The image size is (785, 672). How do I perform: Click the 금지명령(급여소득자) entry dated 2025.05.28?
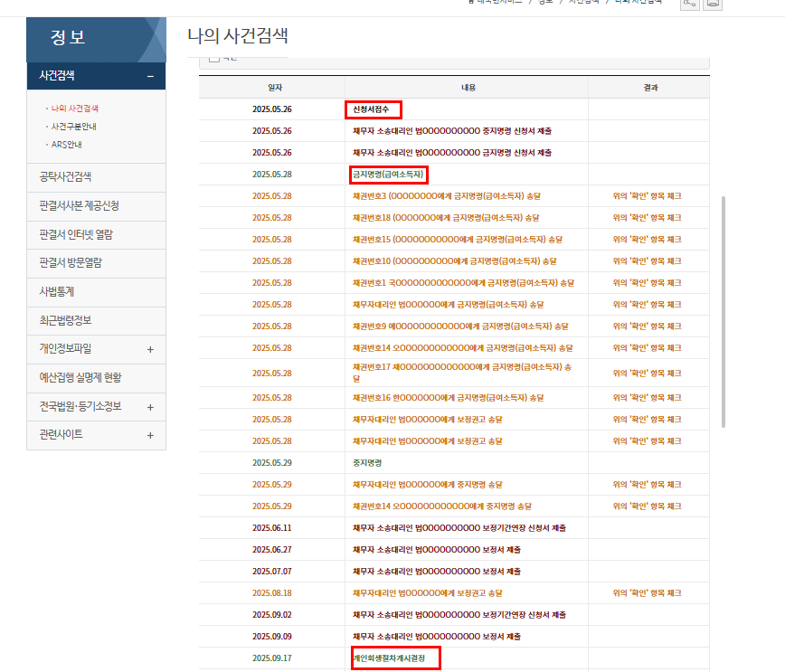(388, 175)
